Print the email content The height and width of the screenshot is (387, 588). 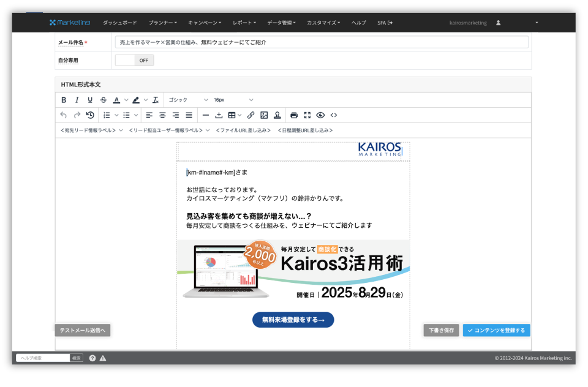click(294, 115)
